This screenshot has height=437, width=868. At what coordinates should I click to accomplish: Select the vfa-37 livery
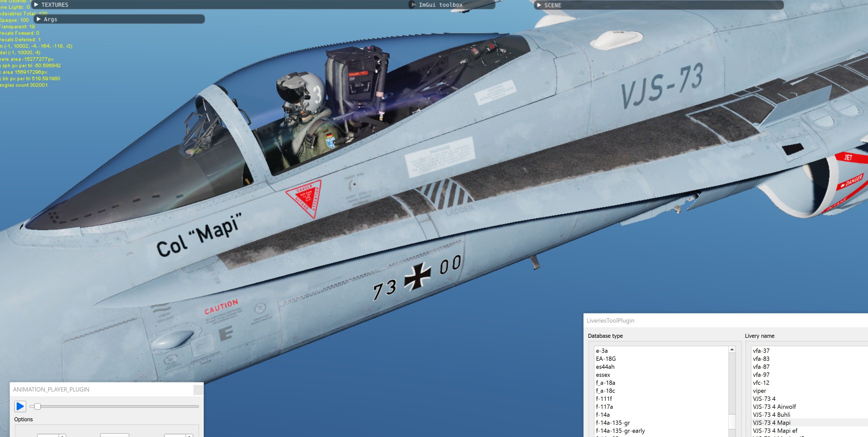(x=761, y=351)
